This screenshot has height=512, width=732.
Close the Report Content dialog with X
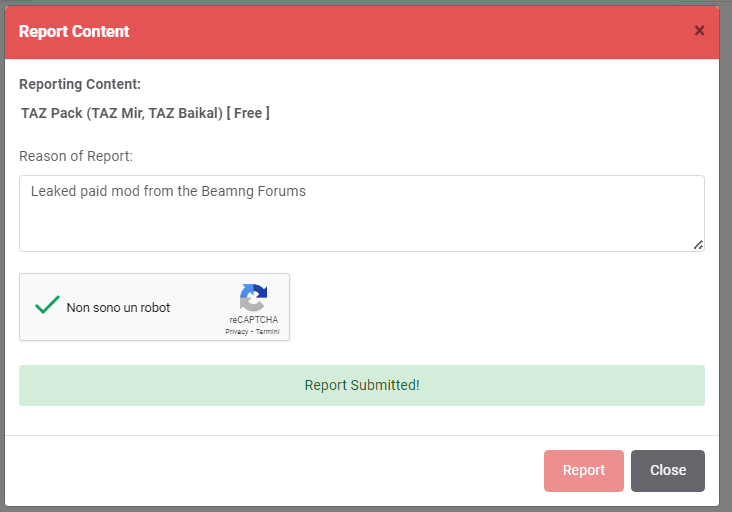click(x=699, y=31)
